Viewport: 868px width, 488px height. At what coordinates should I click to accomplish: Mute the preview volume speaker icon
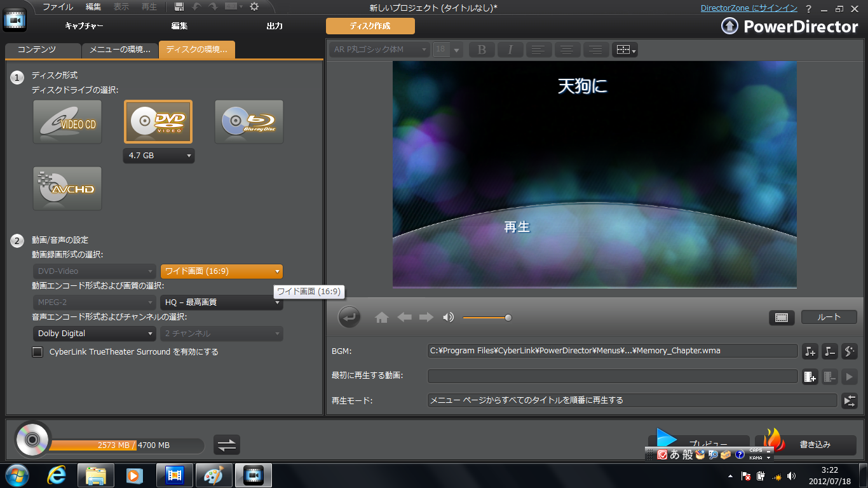[449, 318]
